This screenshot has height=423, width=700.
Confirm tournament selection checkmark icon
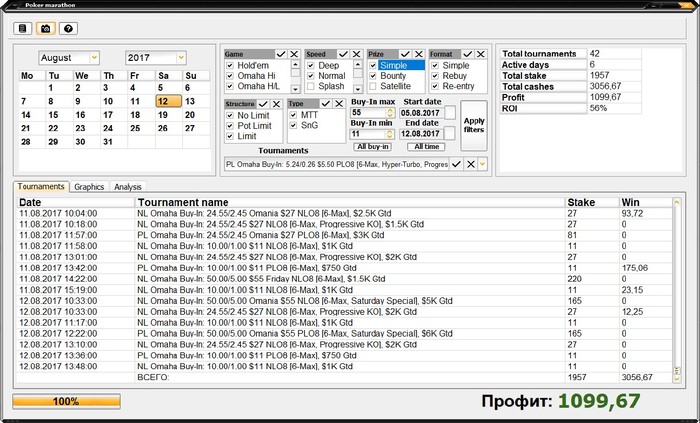(x=456, y=164)
